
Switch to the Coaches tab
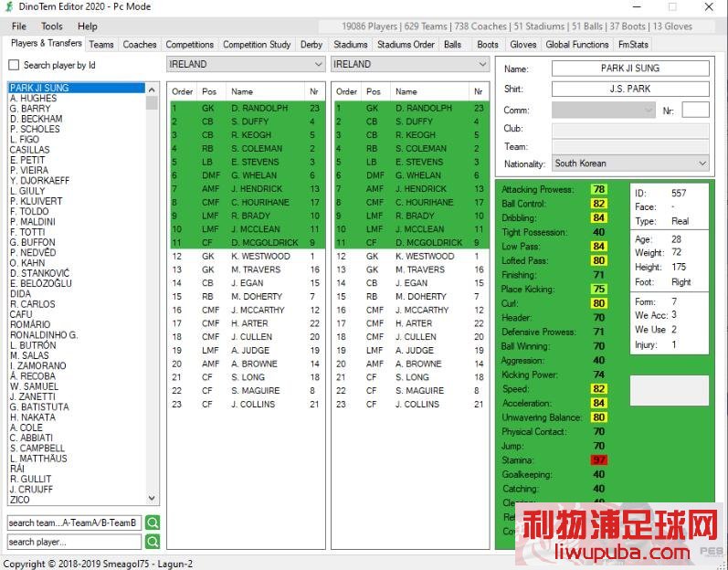coord(139,45)
